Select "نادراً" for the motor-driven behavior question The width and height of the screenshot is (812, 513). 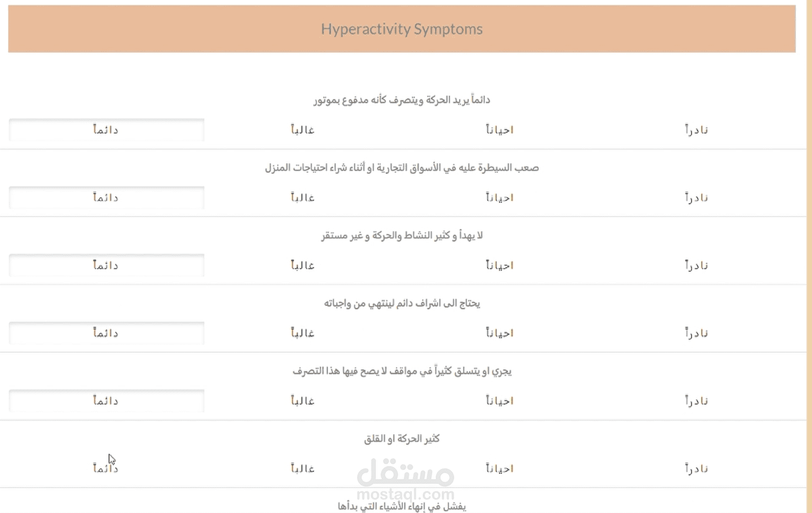point(696,129)
